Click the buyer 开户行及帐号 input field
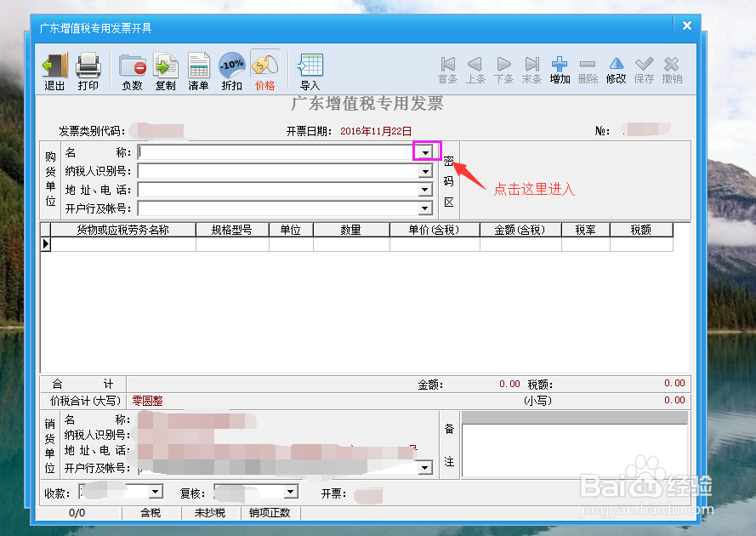 278,208
